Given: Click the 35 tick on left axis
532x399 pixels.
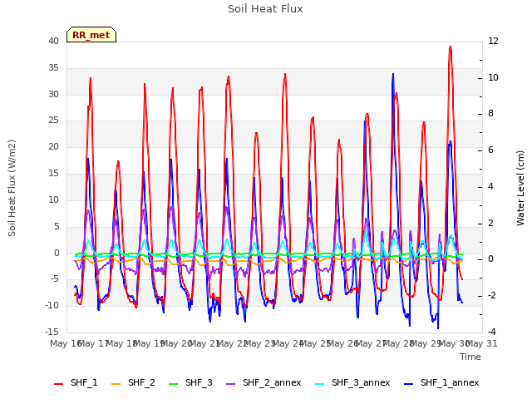Looking at the screenshot, I should pos(53,68).
